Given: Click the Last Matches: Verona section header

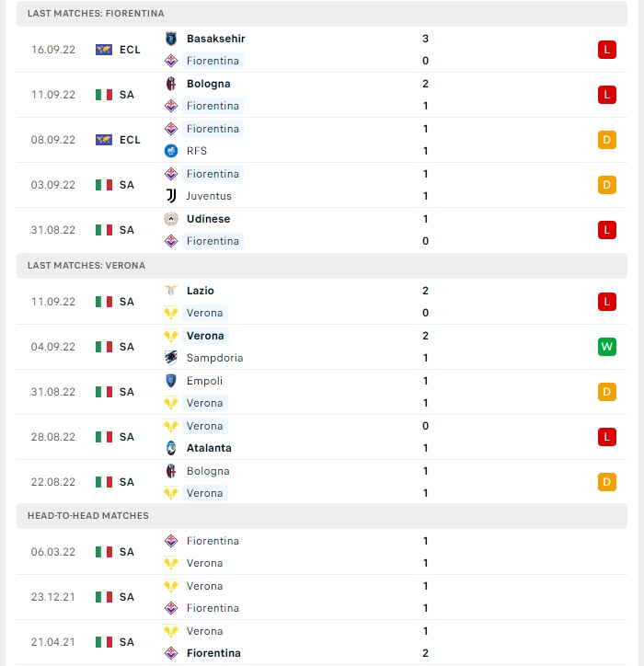Looking at the screenshot, I should tap(322, 266).
